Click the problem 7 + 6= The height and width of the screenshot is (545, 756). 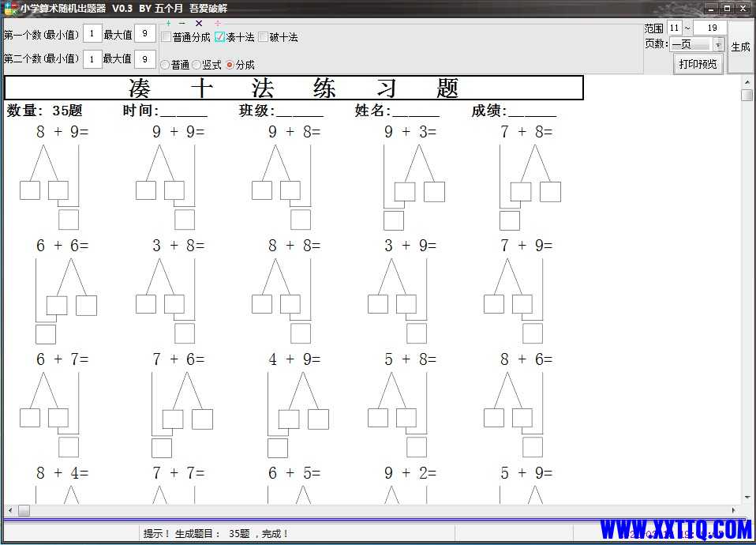click(178, 359)
